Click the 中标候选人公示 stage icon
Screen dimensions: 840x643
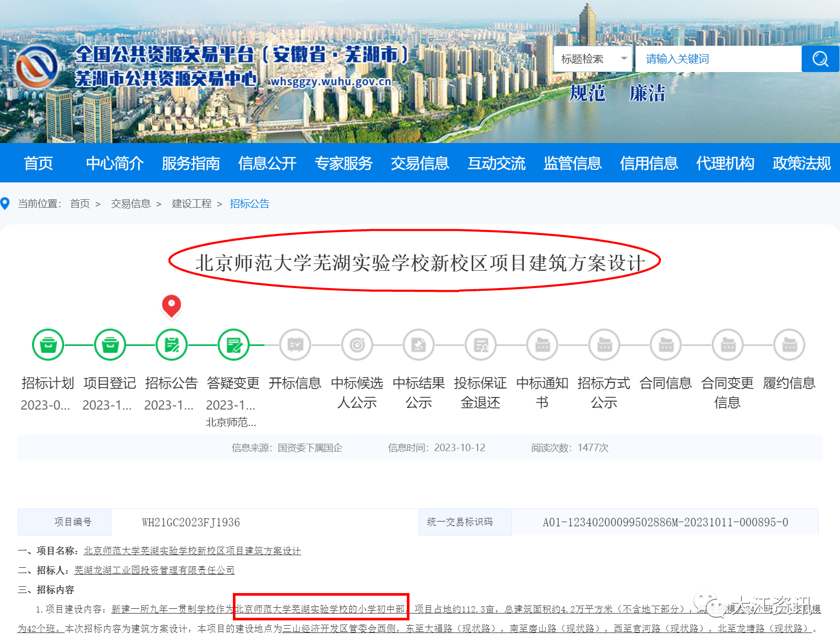pos(357,345)
